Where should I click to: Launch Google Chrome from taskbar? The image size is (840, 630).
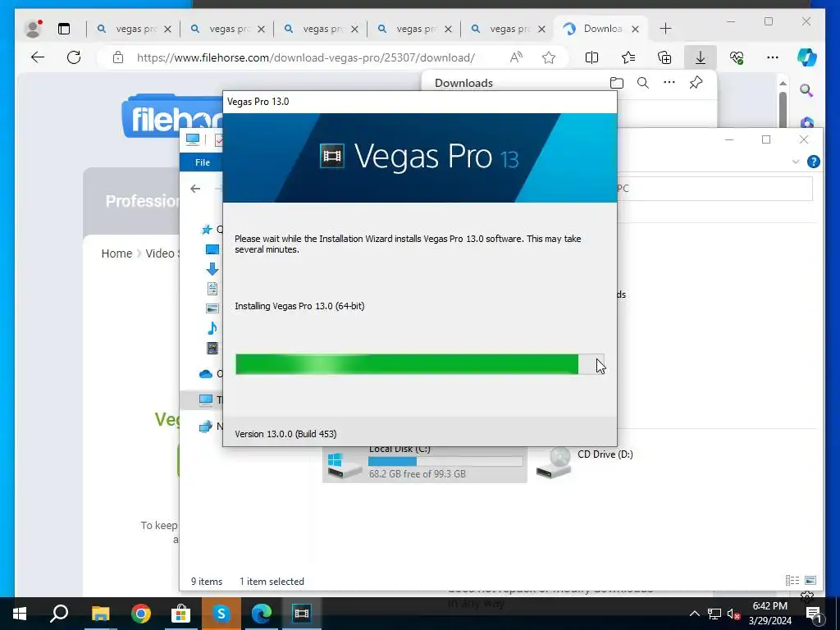point(140,614)
